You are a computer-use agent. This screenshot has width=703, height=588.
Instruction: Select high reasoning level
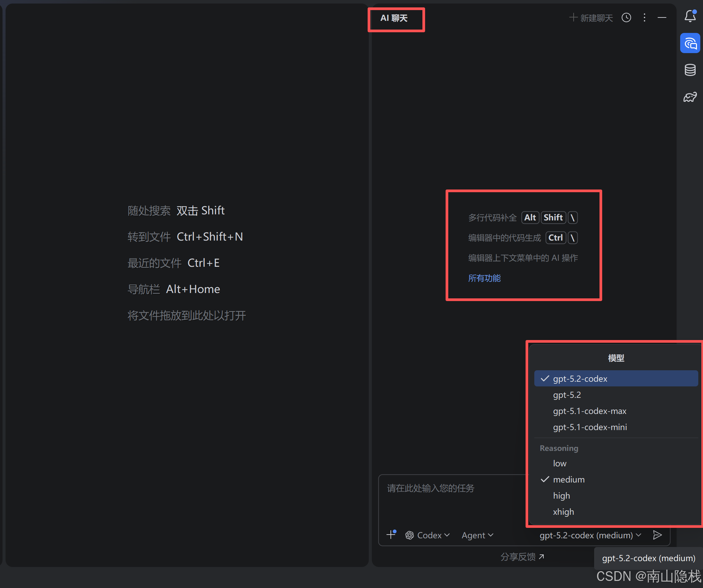point(561,496)
